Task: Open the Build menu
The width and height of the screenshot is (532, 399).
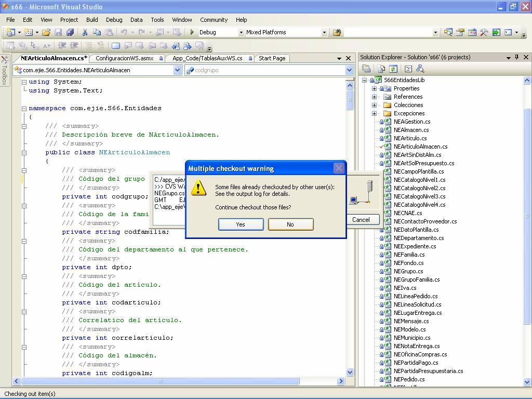Action: coord(92,20)
